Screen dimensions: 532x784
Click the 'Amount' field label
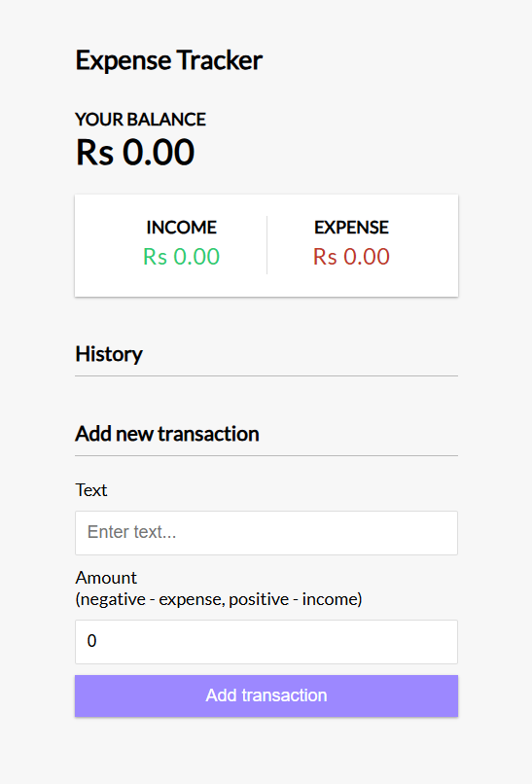click(x=106, y=578)
